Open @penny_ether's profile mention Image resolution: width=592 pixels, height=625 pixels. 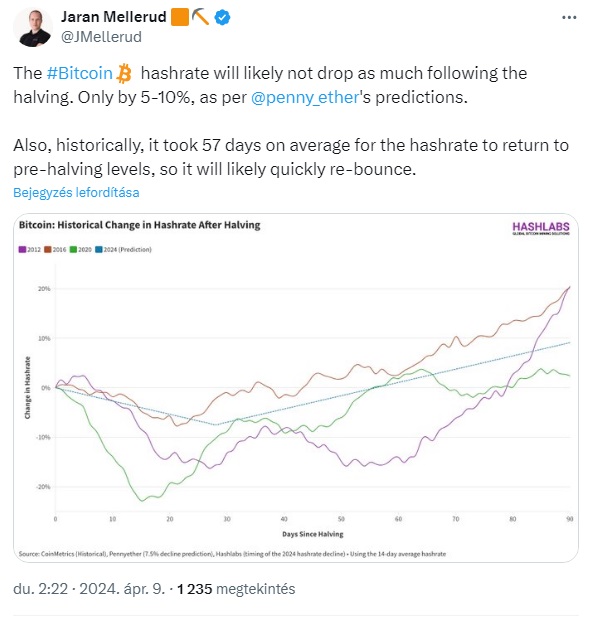point(305,97)
